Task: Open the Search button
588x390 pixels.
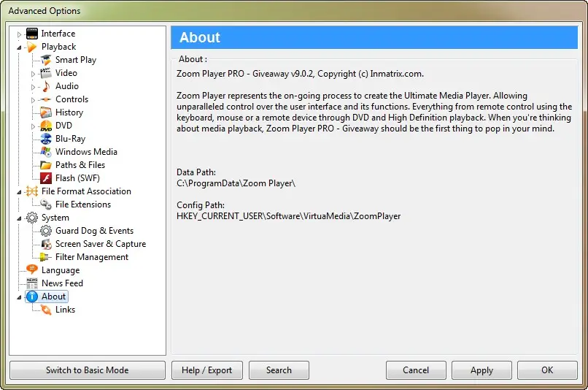Action: pyautogui.click(x=279, y=370)
